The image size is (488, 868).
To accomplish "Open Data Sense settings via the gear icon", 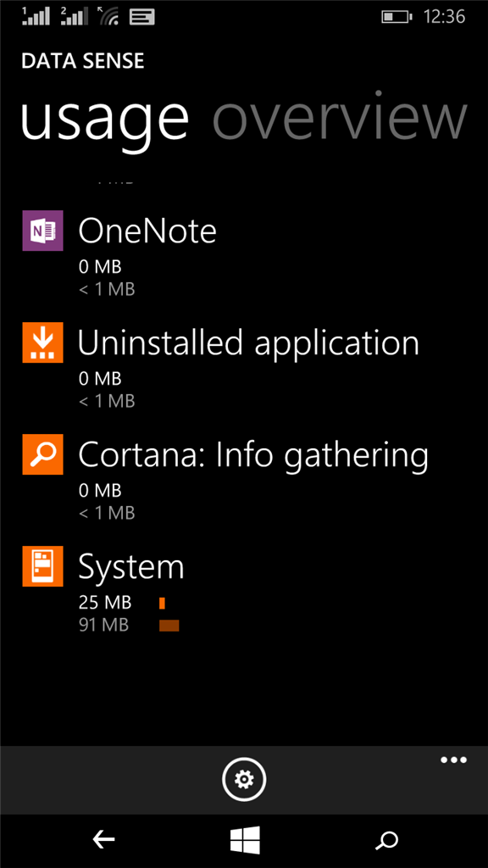I will pos(244,779).
